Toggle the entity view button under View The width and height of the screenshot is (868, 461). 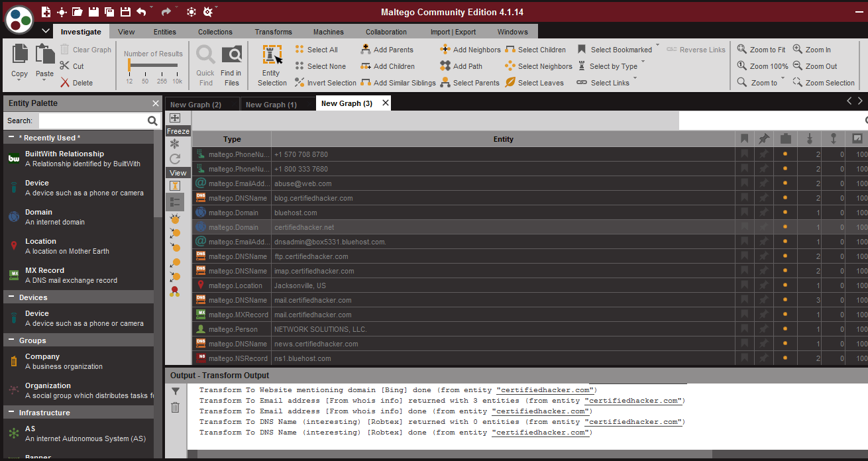tap(175, 186)
